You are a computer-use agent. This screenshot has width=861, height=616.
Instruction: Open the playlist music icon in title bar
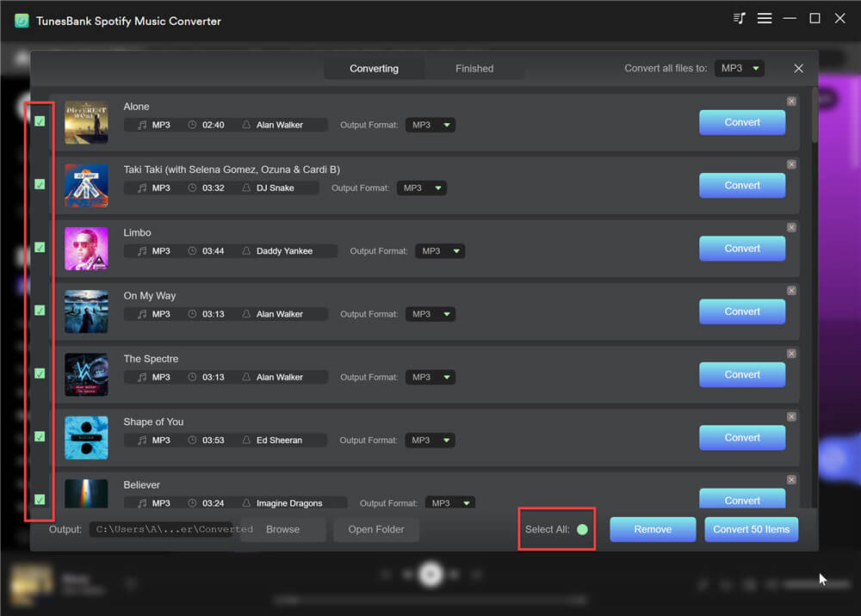739,18
